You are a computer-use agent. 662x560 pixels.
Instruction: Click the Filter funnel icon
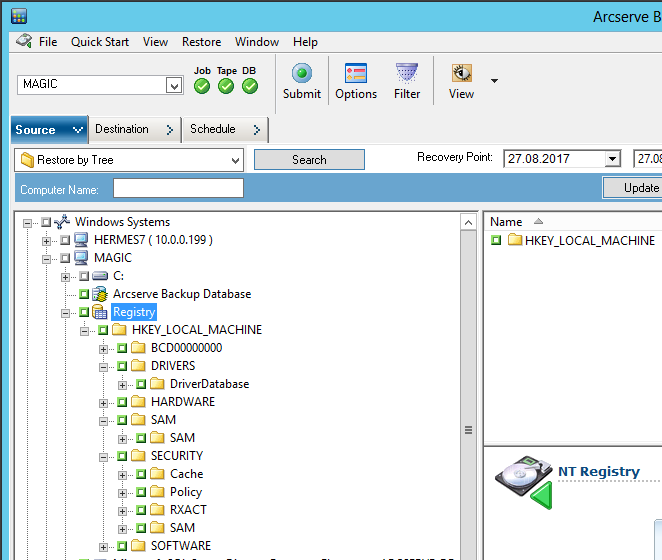tap(407, 73)
